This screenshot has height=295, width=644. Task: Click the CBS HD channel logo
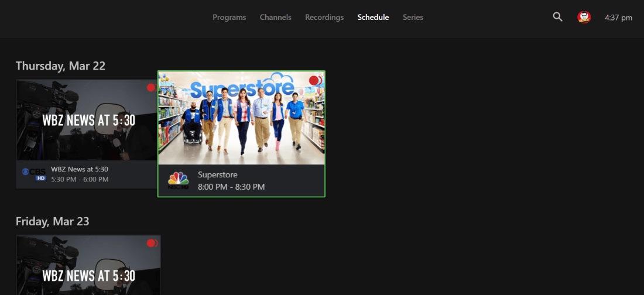point(34,174)
